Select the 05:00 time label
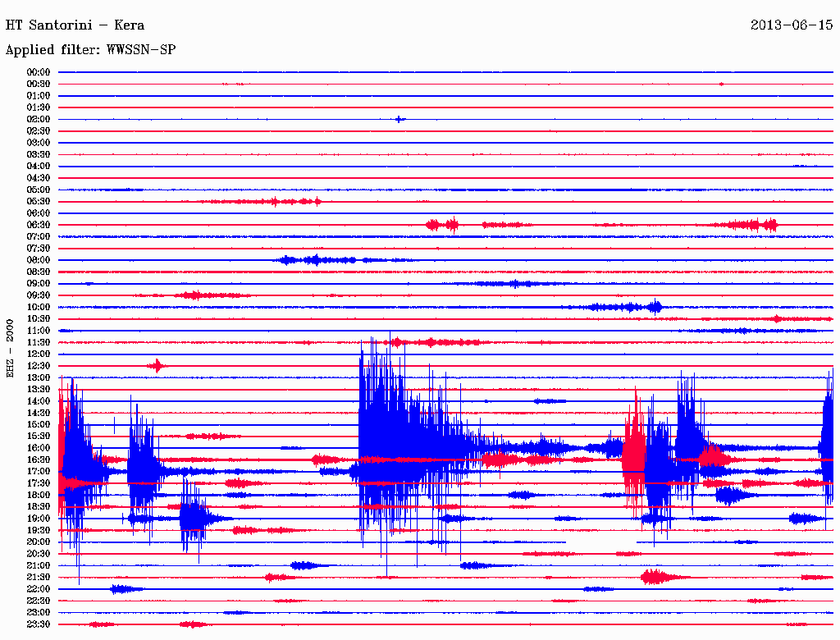The image size is (840, 640). 39,190
